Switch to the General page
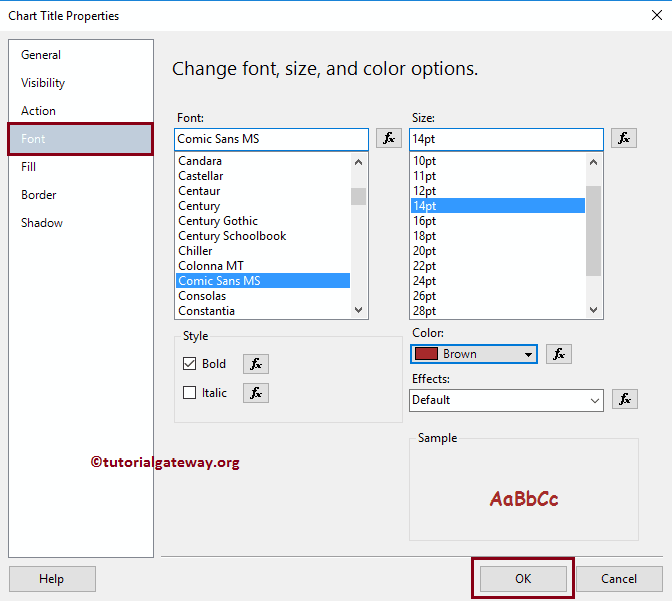 (x=81, y=55)
